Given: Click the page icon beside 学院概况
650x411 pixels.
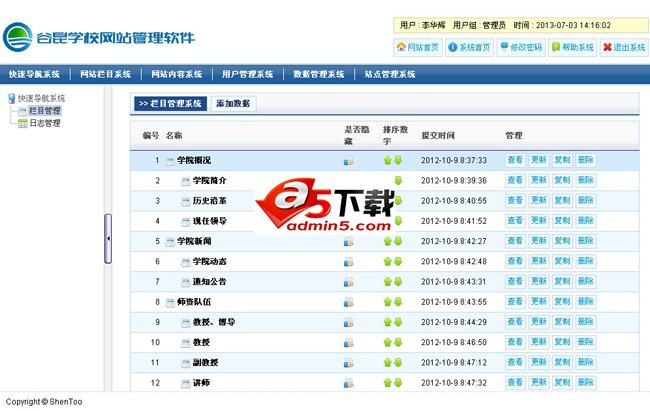Looking at the screenshot, I should point(170,161).
